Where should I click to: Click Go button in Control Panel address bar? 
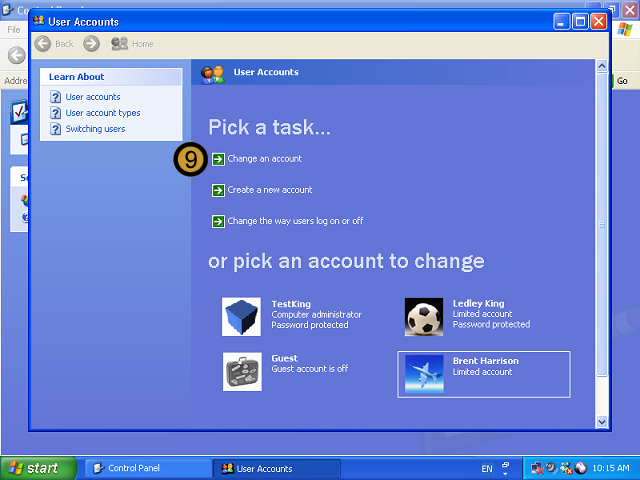tap(622, 81)
